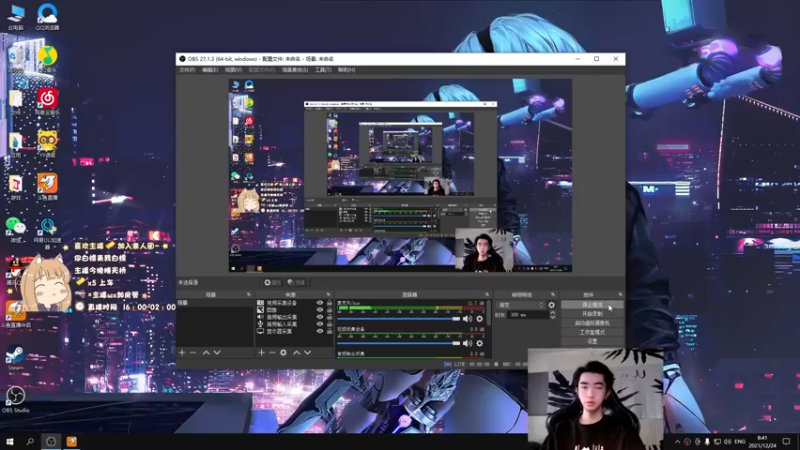Toggle visibility of display capture source
The image size is (800, 450).
(x=320, y=331)
